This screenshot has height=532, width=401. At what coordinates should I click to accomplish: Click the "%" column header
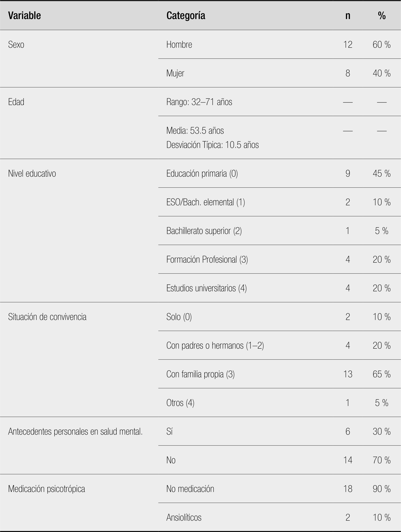382,16
